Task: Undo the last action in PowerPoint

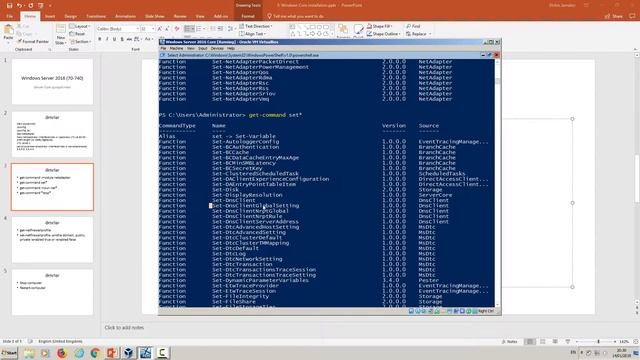Action: click(x=20, y=6)
